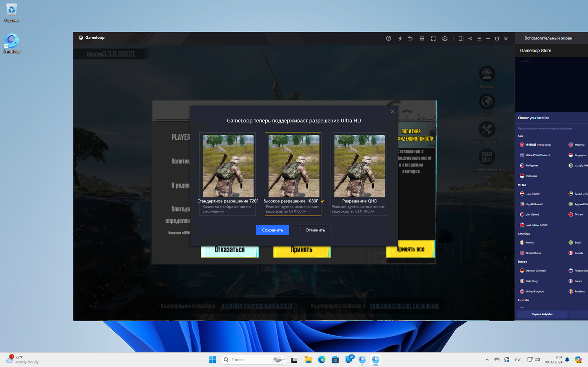Click the QR code authorized login icon
Viewport: 588px width, 367px height.
coord(487,157)
